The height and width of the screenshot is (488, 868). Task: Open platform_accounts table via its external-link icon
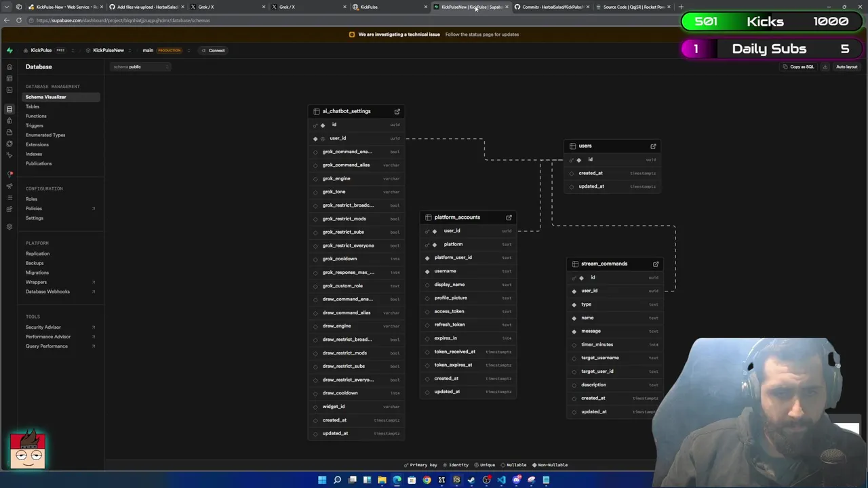coord(509,218)
